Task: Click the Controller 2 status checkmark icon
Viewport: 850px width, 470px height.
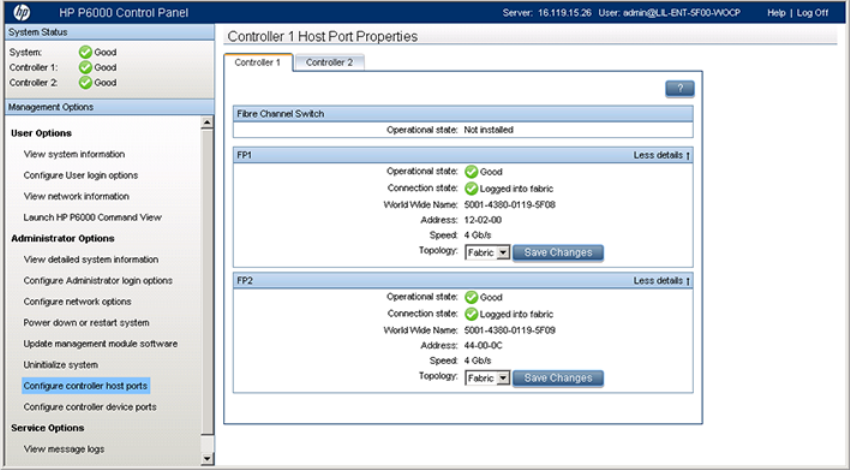Action: [x=85, y=82]
